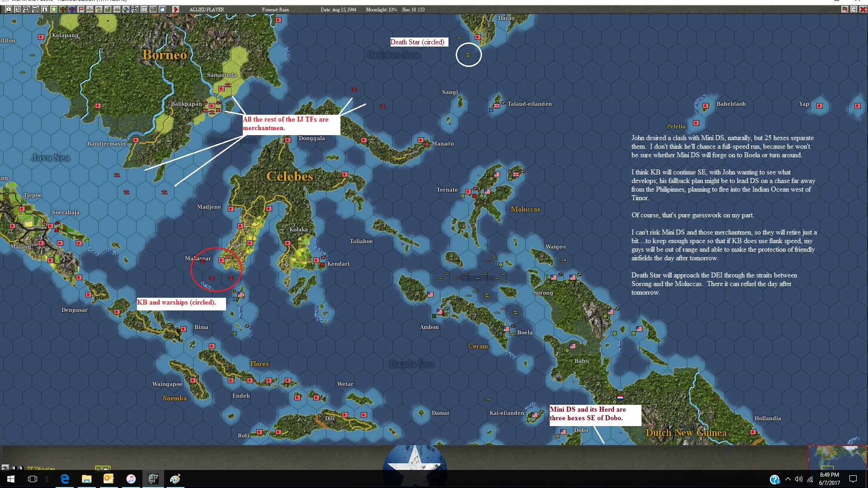This screenshot has height=488, width=868.
Task: Open the globe map toolbar icon
Action: point(126,9)
